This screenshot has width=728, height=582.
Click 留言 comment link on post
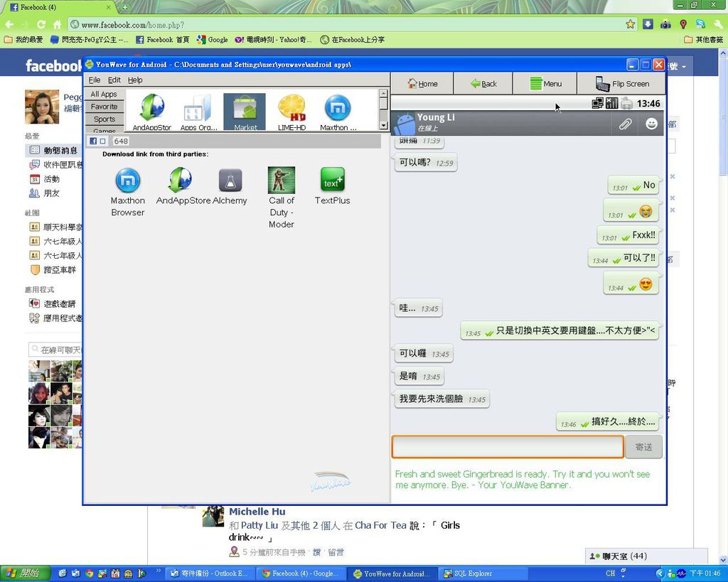(336, 552)
